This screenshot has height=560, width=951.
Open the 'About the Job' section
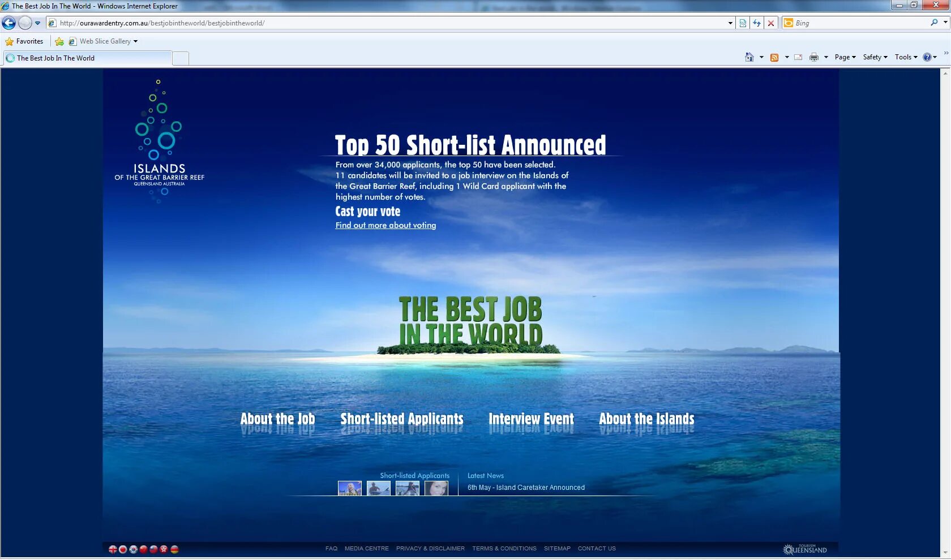277,419
